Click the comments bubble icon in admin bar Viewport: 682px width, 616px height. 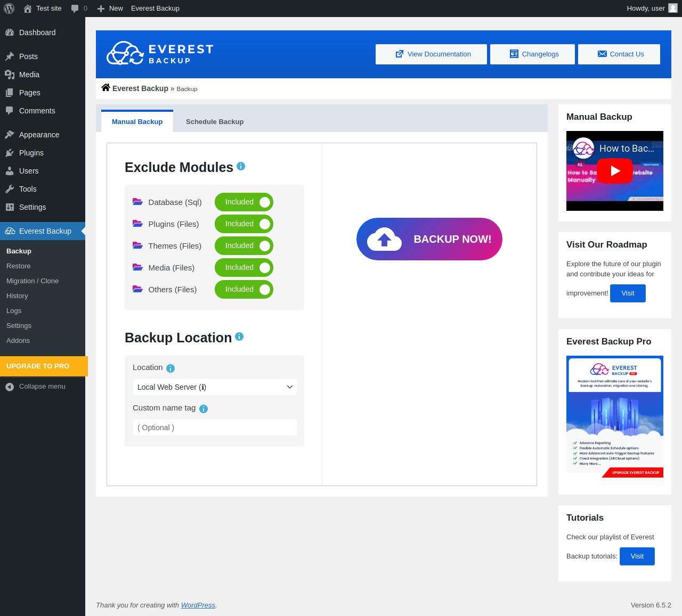click(75, 9)
